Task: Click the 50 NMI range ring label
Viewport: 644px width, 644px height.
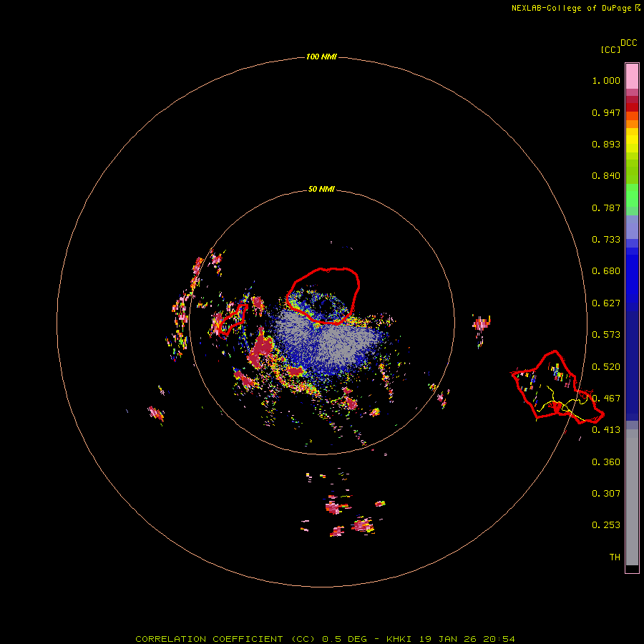Action: tap(321, 189)
